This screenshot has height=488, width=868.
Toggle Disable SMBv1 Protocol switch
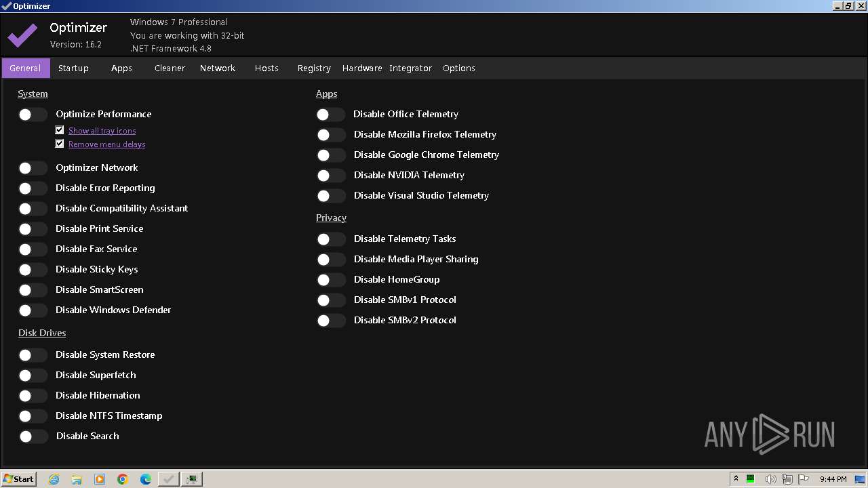click(x=331, y=300)
